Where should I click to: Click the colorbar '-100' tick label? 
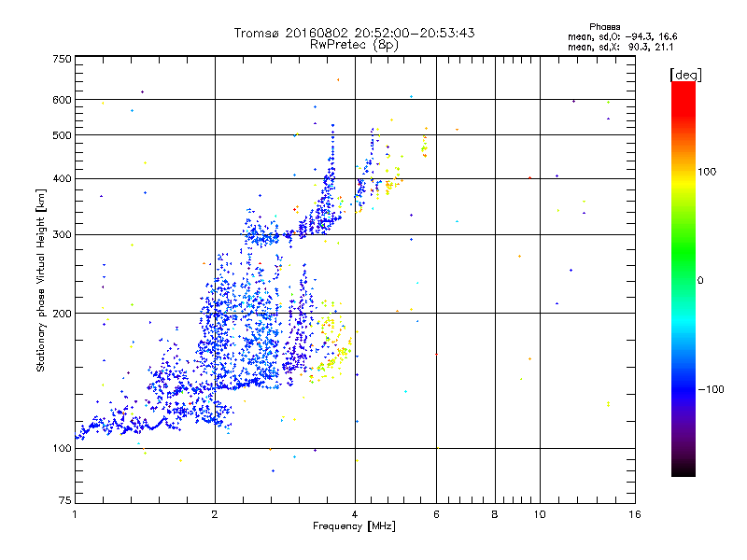coord(711,389)
